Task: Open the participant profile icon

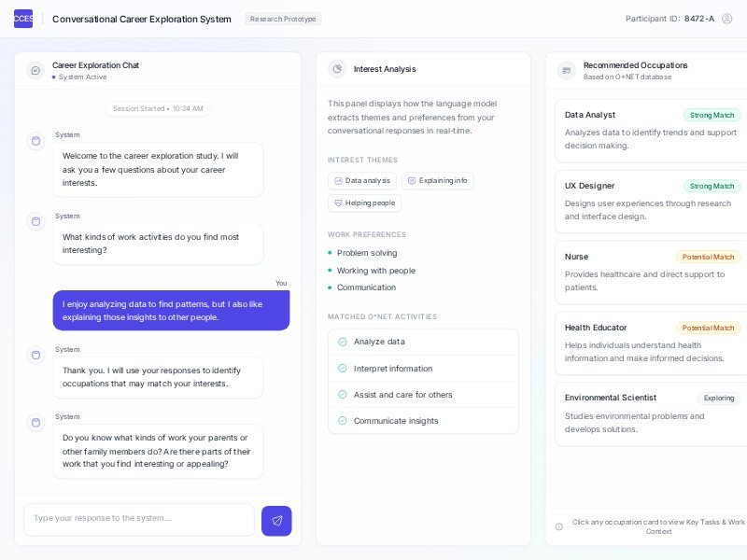Action: point(727,19)
